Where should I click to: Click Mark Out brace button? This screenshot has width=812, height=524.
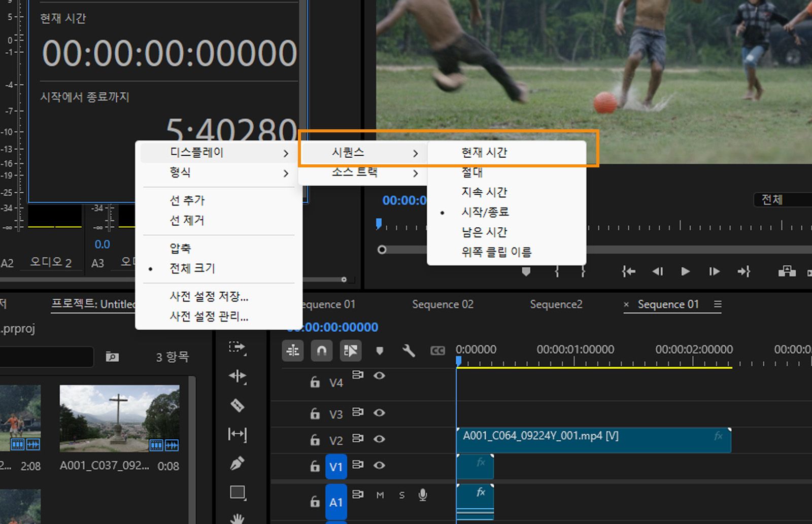pos(583,272)
